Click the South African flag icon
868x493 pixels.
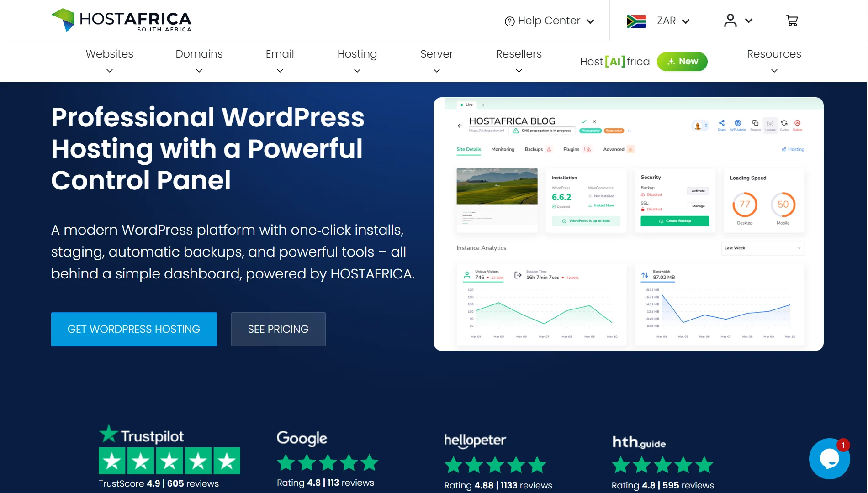(x=636, y=21)
